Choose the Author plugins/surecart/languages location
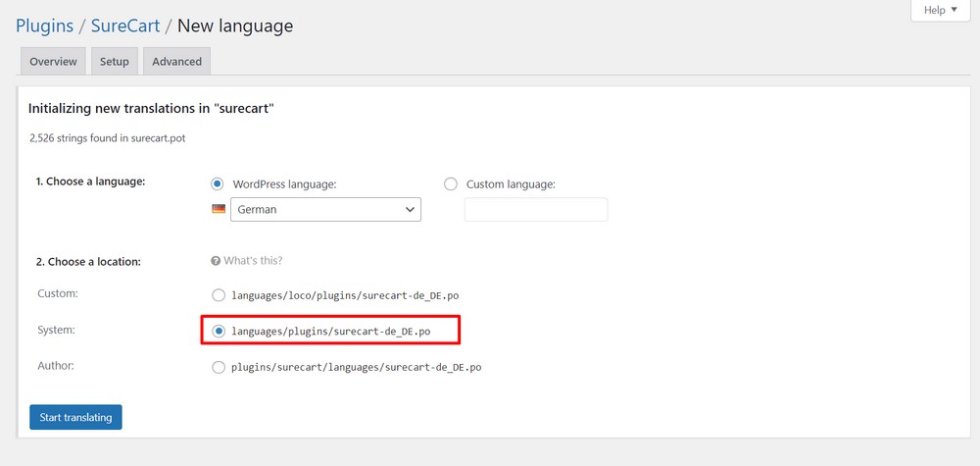The image size is (980, 466). [x=219, y=368]
